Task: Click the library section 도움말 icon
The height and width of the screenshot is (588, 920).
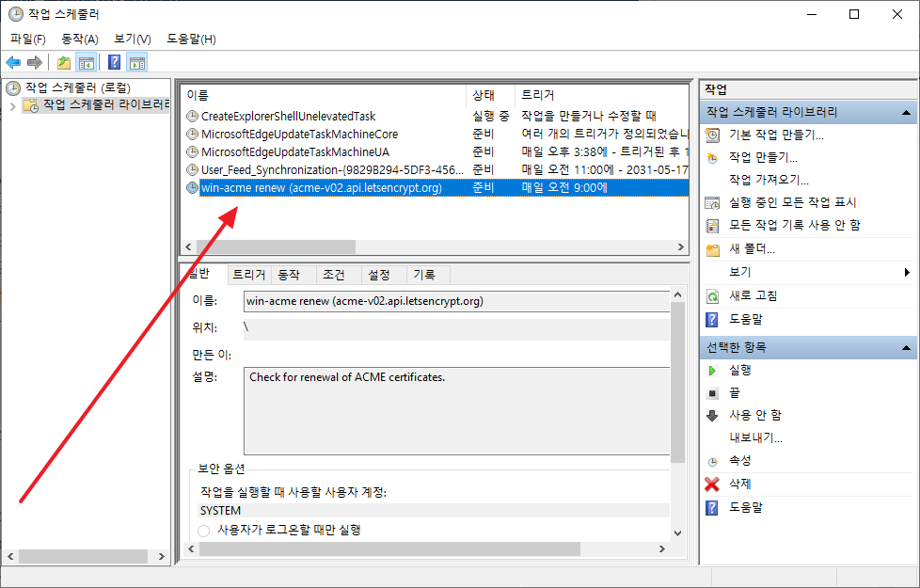Action: point(712,320)
